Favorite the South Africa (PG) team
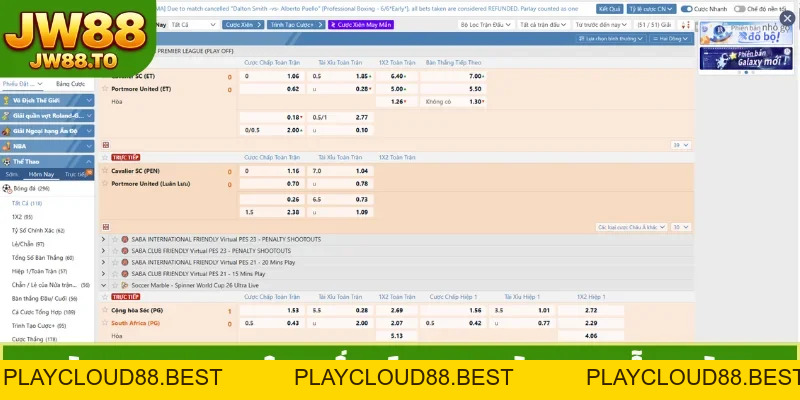 click(x=106, y=322)
